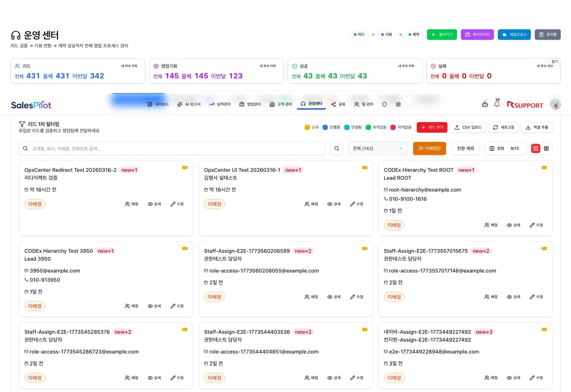Open the AI 보고서 section
The height and width of the screenshot is (392, 571).
189,104
